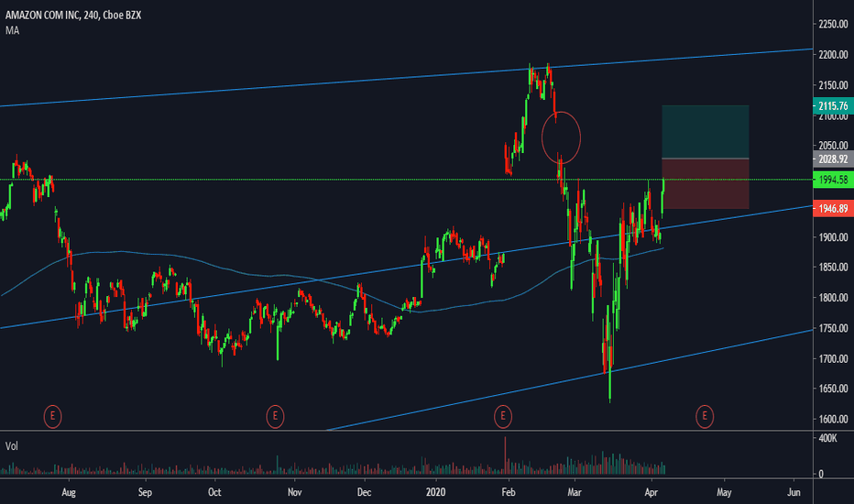Select the red circle drawing on chart

click(x=562, y=137)
